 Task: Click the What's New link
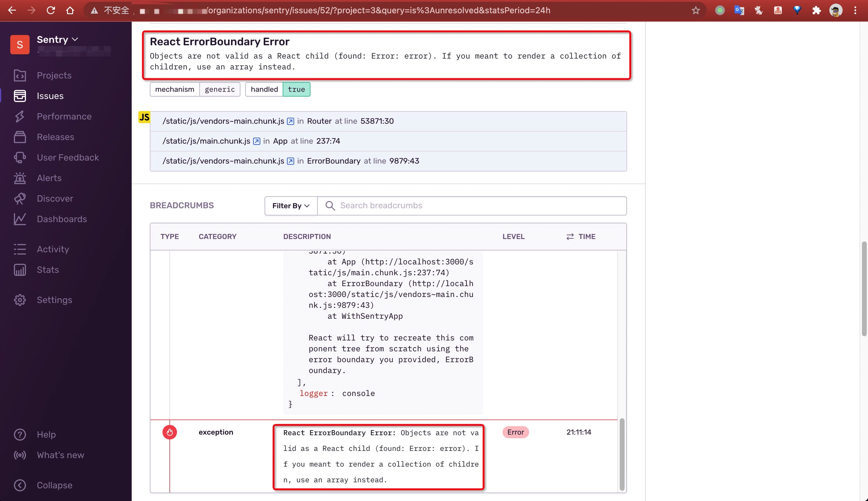[60, 455]
